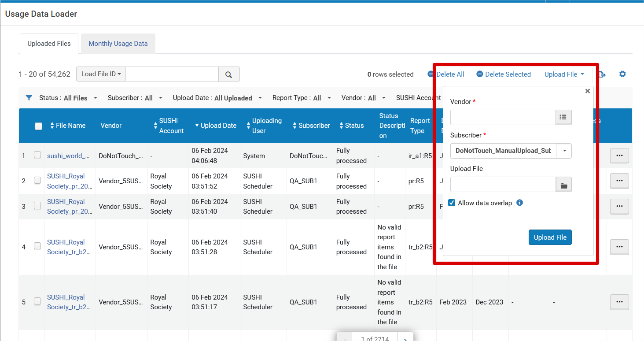Open the vendor pick-list icon
This screenshot has height=341, width=644.
(x=563, y=117)
